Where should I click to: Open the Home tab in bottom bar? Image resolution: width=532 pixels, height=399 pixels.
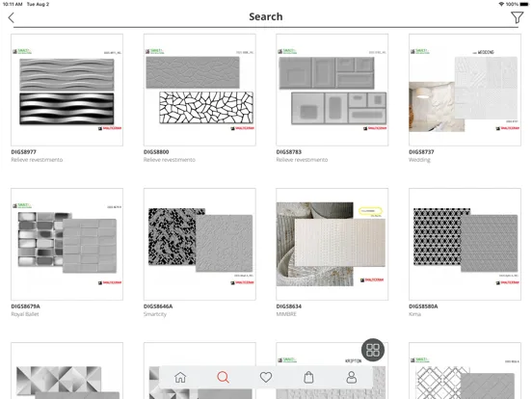click(x=180, y=377)
